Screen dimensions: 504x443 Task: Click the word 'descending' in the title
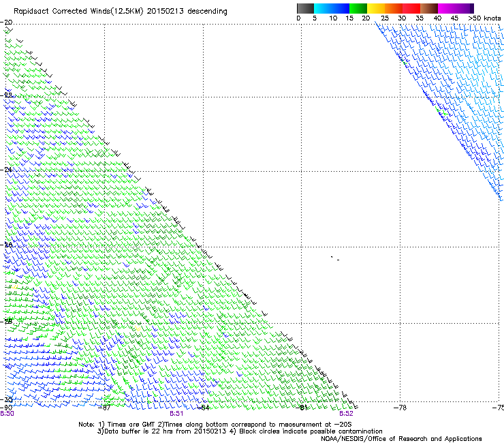pos(207,12)
